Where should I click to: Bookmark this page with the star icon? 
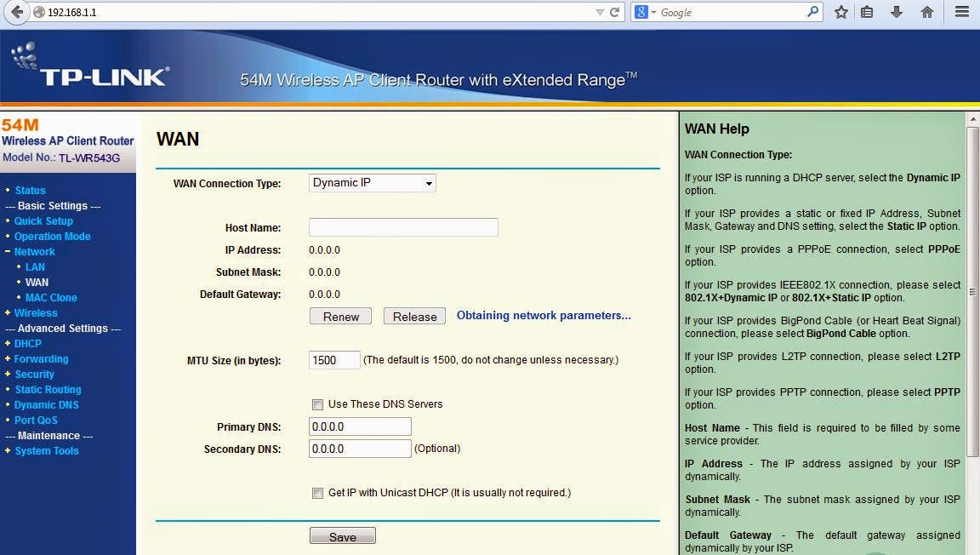(840, 12)
